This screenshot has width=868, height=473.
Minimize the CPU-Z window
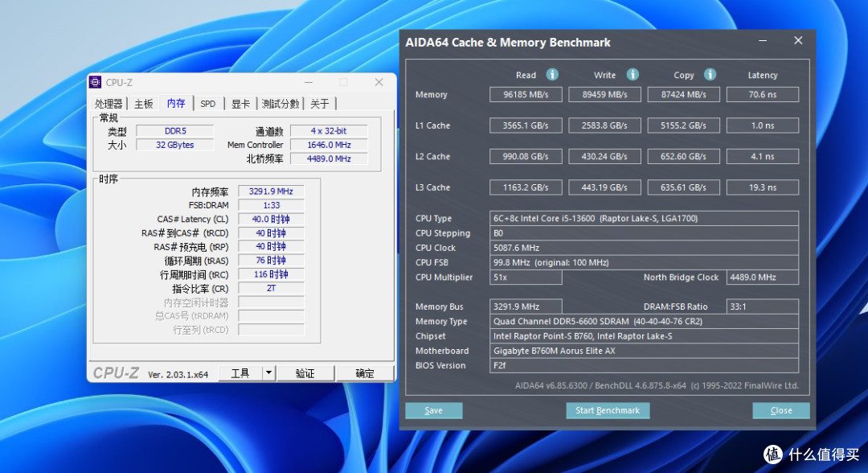click(309, 83)
